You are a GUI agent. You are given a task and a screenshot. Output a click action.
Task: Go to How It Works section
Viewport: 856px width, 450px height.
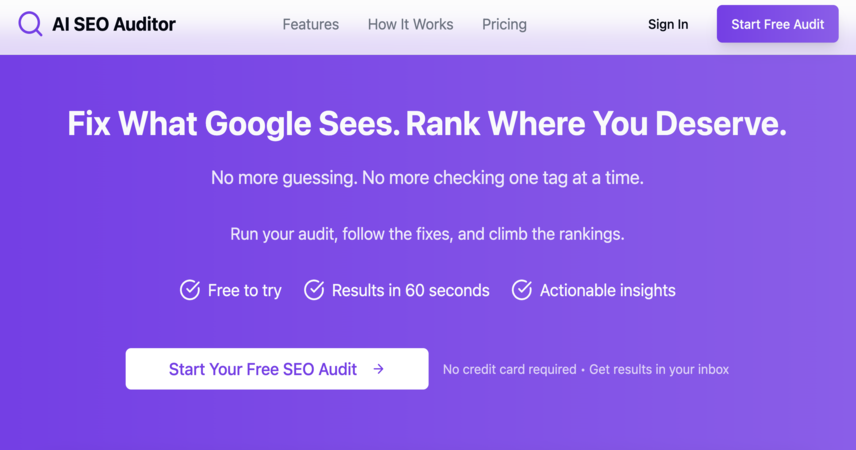pyautogui.click(x=411, y=25)
